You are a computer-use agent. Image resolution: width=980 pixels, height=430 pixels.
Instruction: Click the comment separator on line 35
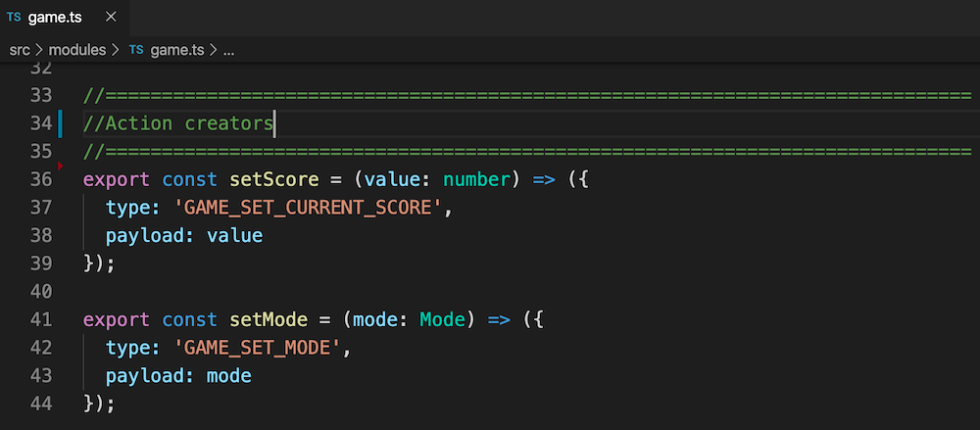[x=527, y=152]
